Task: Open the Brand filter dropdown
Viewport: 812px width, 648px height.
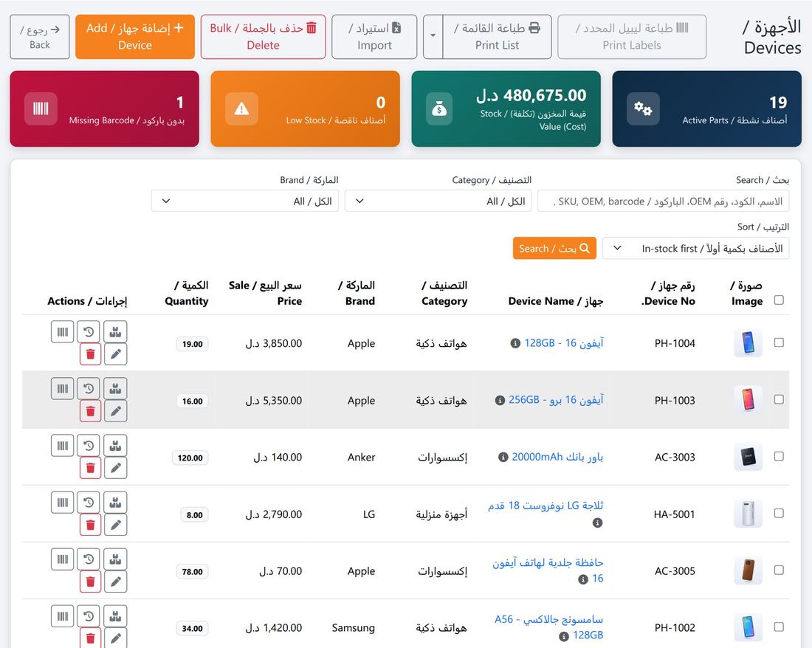Action: (244, 201)
